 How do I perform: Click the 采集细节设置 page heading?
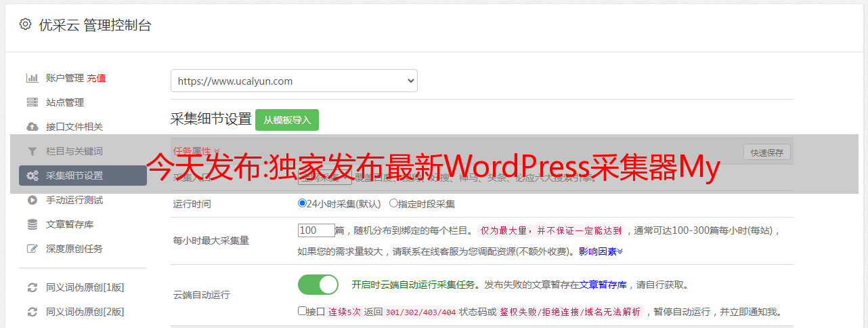[211, 119]
